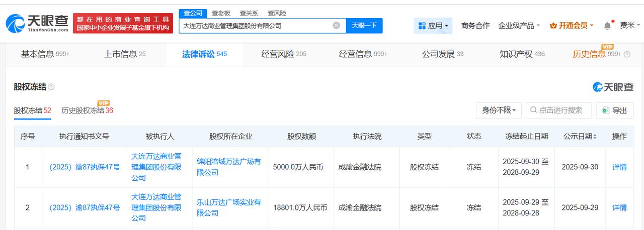Viewport: 644px width, 230px height.
Task: Click 成渝金融法院 in row 2
Action: (360, 207)
